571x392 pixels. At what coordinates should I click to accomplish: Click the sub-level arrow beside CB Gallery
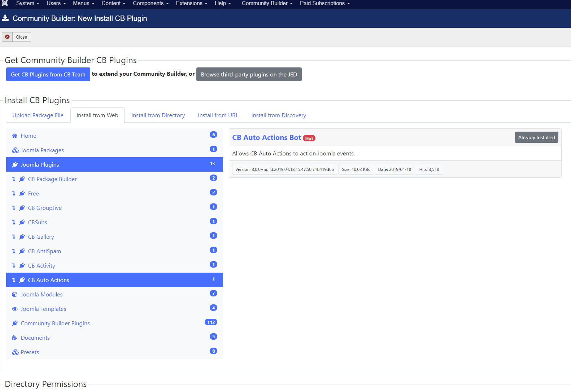click(x=14, y=237)
